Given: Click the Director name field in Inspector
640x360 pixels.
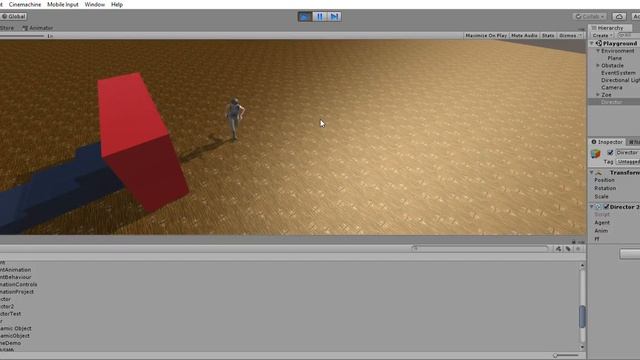Looking at the screenshot, I should tap(628, 153).
